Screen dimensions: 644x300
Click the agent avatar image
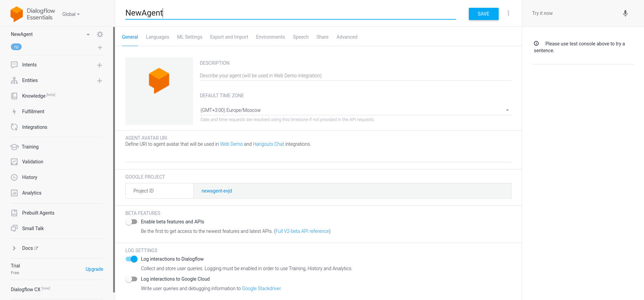[x=159, y=91]
